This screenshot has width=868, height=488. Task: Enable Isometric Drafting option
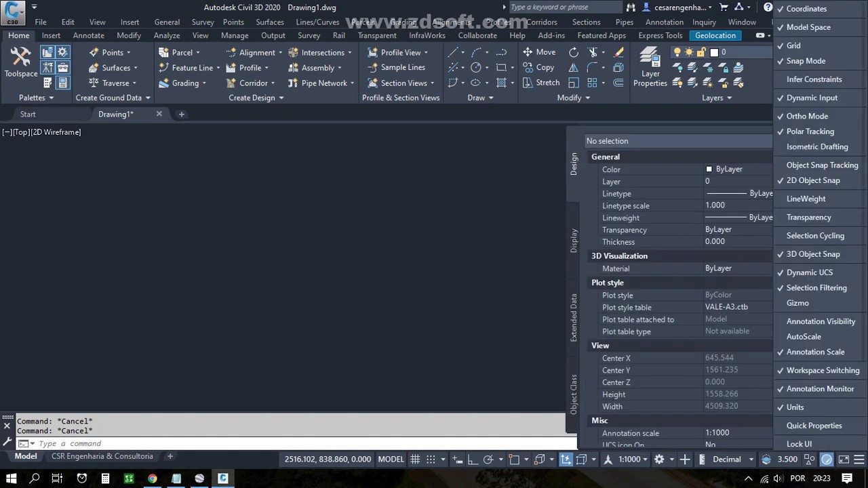coord(817,146)
